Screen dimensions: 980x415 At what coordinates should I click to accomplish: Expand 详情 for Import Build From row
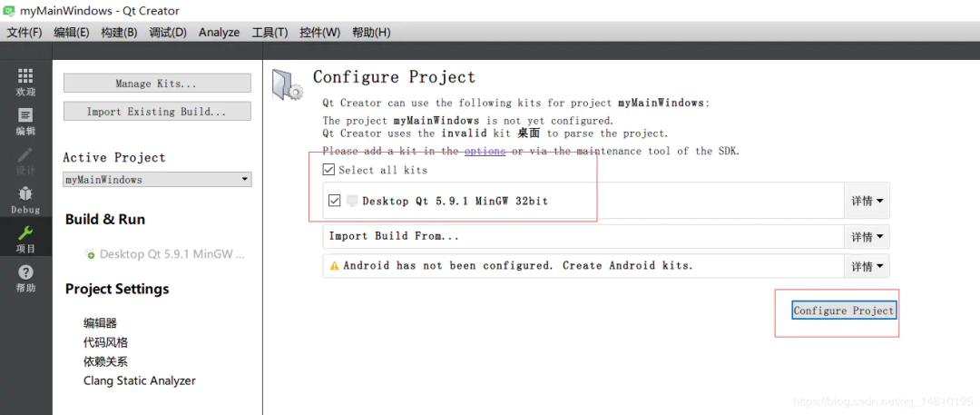[867, 237]
